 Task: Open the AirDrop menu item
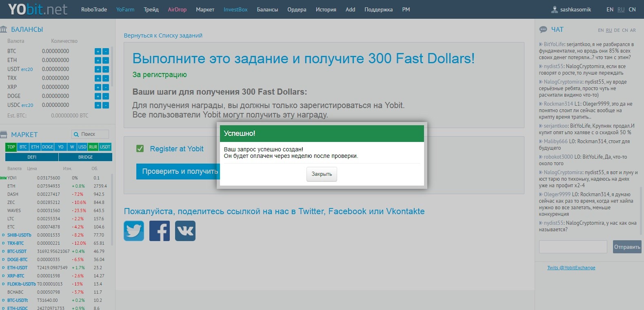pyautogui.click(x=177, y=9)
